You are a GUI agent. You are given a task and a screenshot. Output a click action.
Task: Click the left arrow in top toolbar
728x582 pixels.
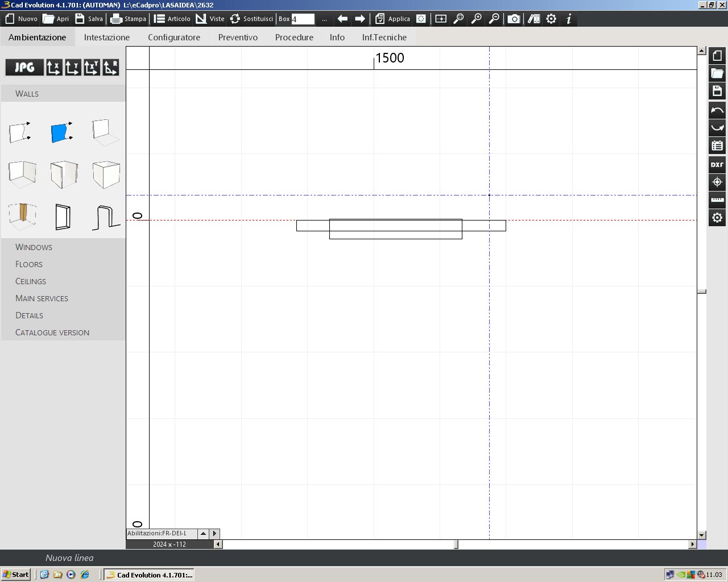[342, 19]
